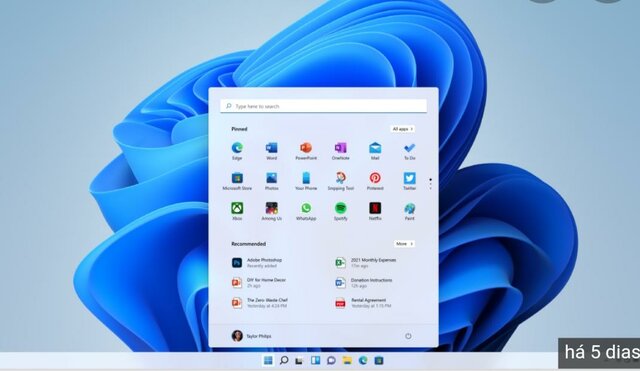Open Edge from the taskbar
The height and width of the screenshot is (371, 640).
pyautogui.click(x=363, y=360)
